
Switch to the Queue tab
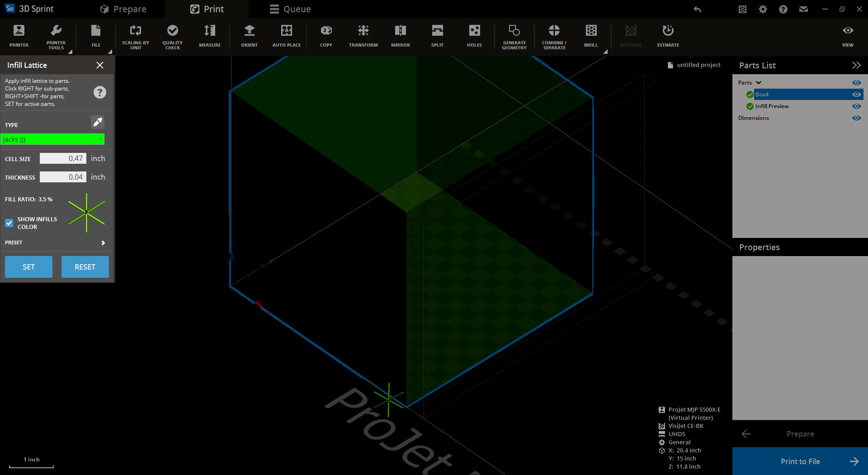(x=290, y=9)
